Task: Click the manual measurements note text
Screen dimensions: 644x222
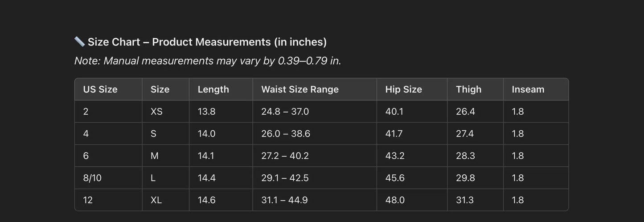Action: [x=208, y=61]
